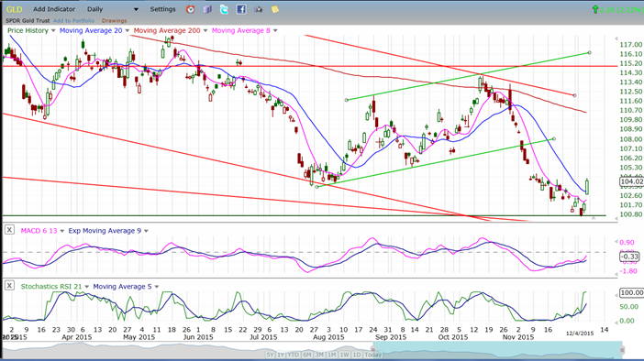
Task: Click the upper green channel line endpoint
Action: (589, 52)
